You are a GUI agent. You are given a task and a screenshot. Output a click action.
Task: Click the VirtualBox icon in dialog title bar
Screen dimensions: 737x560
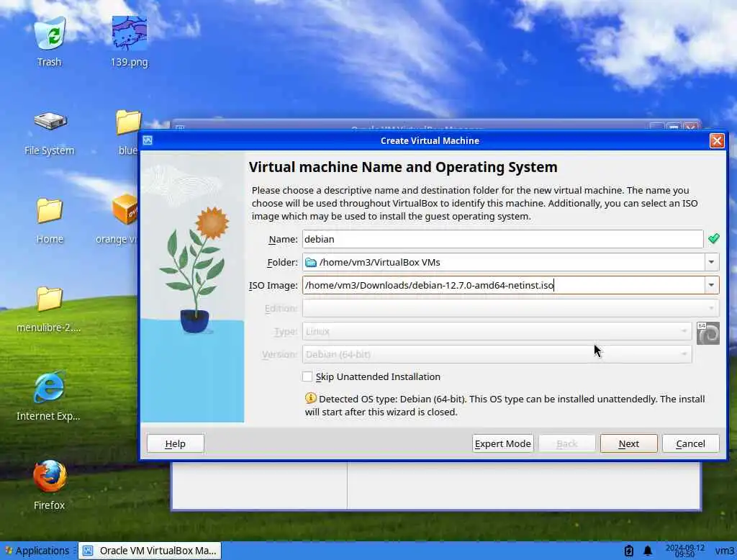(x=148, y=140)
